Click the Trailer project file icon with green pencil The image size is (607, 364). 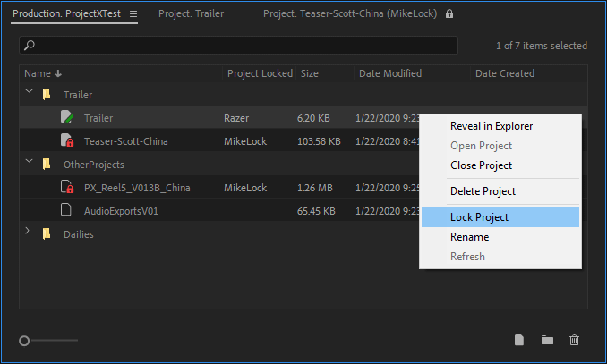[67, 117]
